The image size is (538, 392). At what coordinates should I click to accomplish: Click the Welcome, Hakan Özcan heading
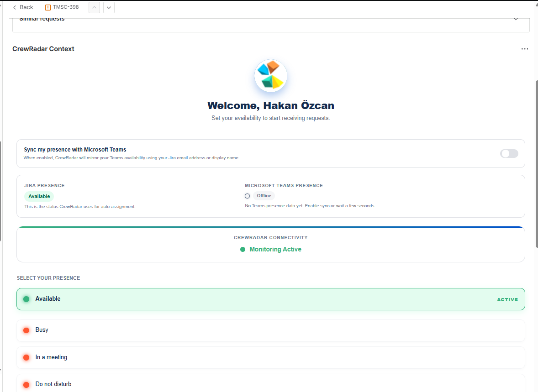point(271,105)
